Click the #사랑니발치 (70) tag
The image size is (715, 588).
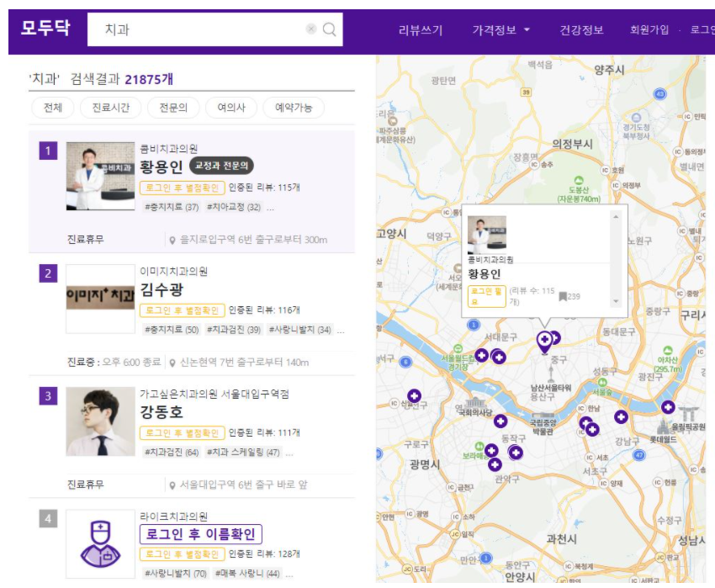click(176, 574)
